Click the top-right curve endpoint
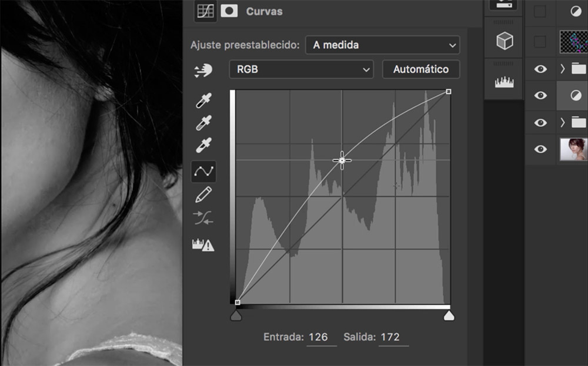 coord(449,92)
